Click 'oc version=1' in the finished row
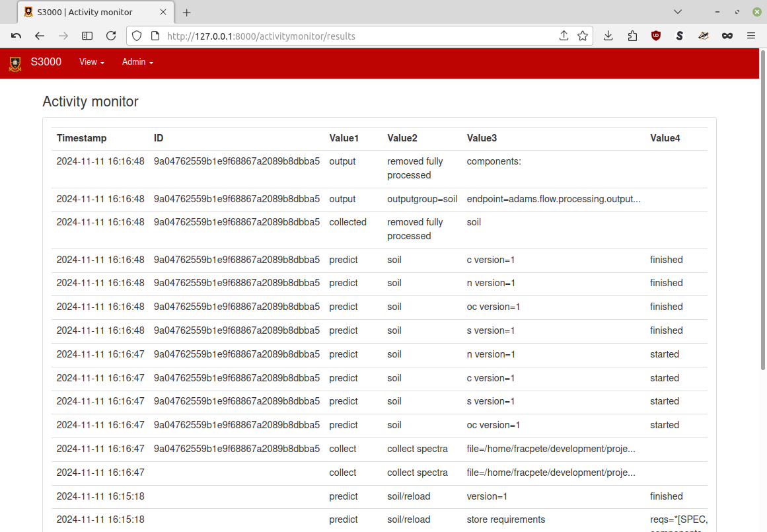Viewport: 767px width, 532px height. click(x=493, y=307)
